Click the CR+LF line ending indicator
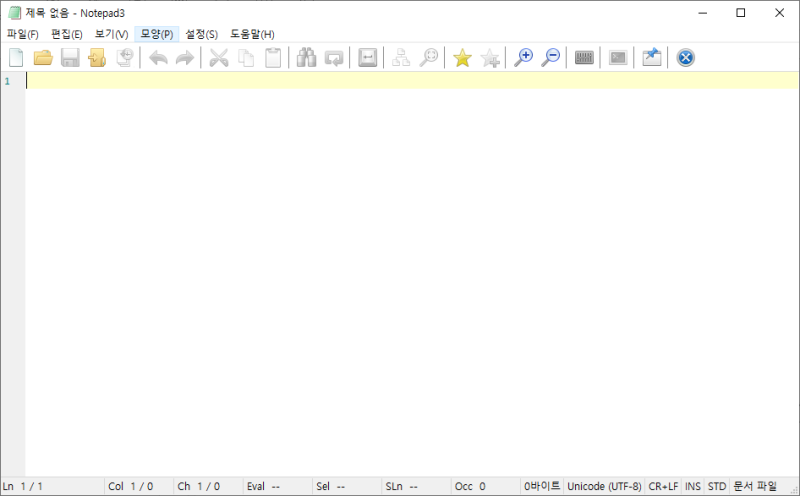Screen dimensions: 800x496 pos(663,486)
